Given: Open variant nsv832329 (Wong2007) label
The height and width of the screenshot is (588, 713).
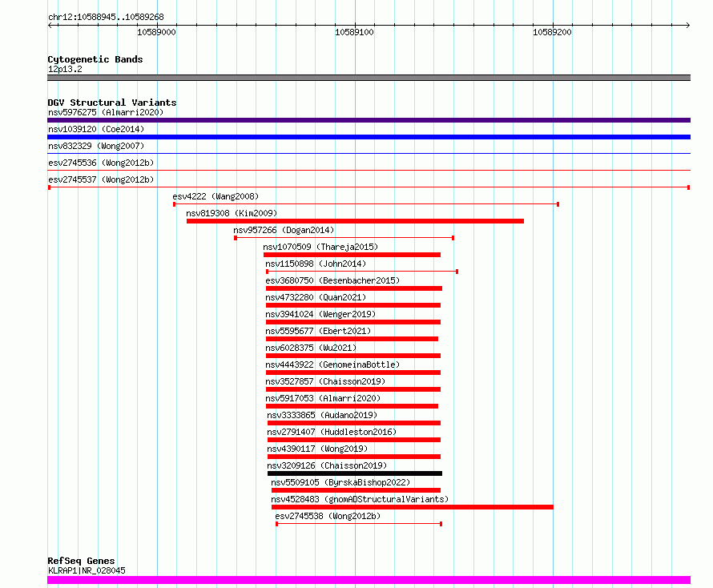Looking at the screenshot, I should pos(96,146).
